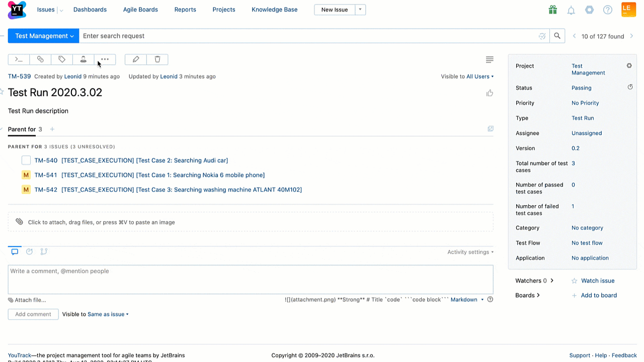Open the apply command toolbar button
Screen dimensions: 644x362
(x=19, y=59)
